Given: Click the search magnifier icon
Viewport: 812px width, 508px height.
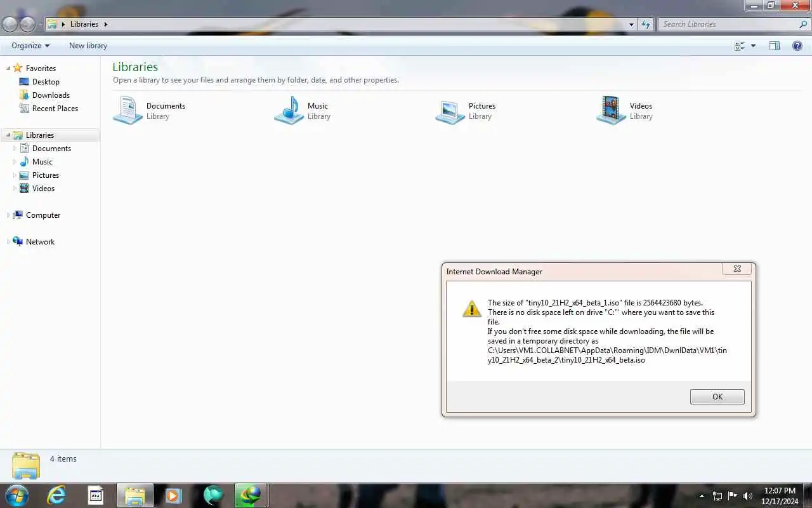Looking at the screenshot, I should pyautogui.click(x=803, y=24).
